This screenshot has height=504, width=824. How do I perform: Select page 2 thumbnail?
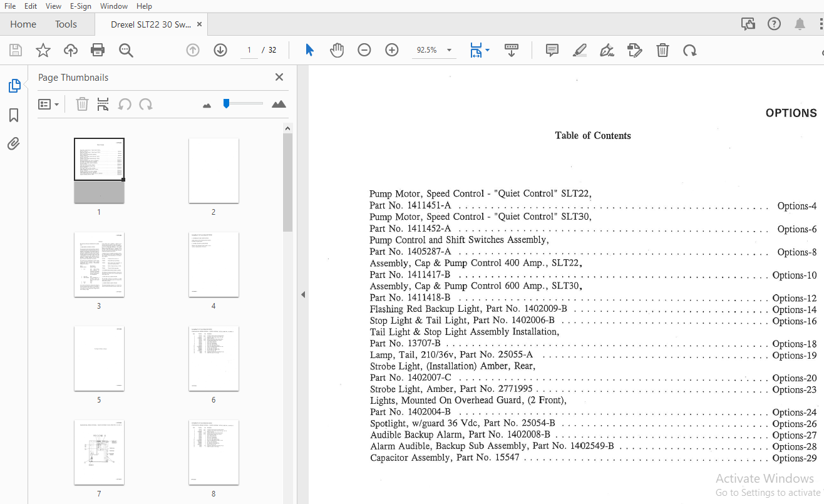tap(214, 170)
